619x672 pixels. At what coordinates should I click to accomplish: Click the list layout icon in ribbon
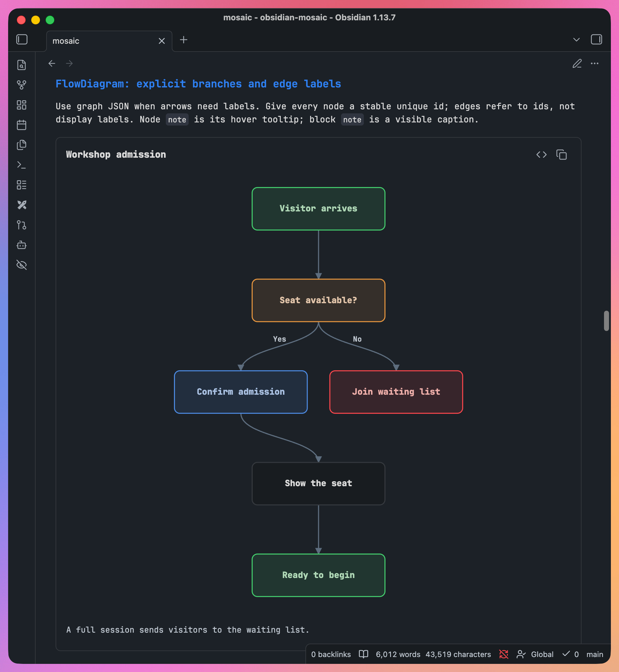(22, 185)
